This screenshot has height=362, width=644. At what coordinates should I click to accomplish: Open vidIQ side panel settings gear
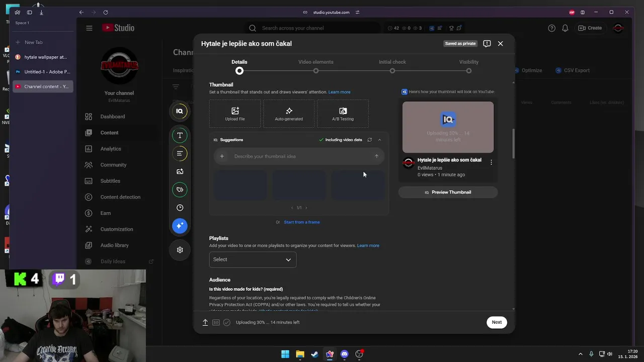(180, 250)
